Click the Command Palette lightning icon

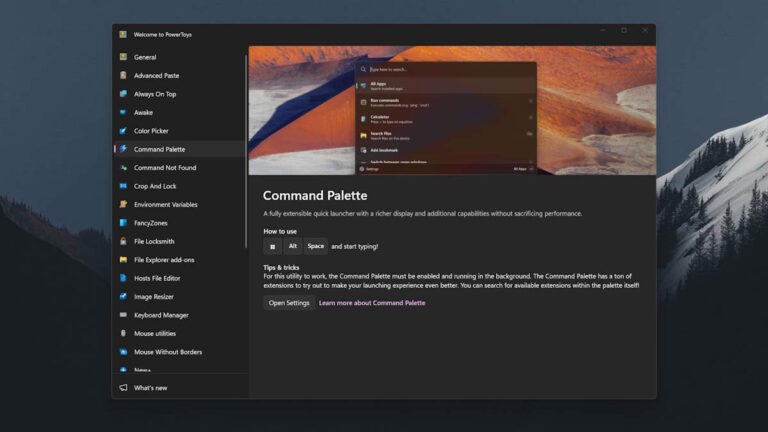[123, 149]
